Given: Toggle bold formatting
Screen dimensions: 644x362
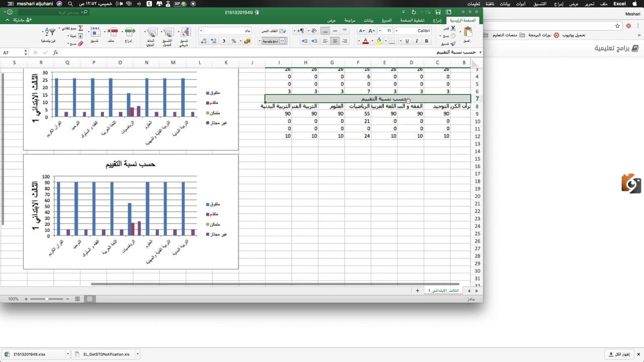Looking at the screenshot, I should (426, 41).
